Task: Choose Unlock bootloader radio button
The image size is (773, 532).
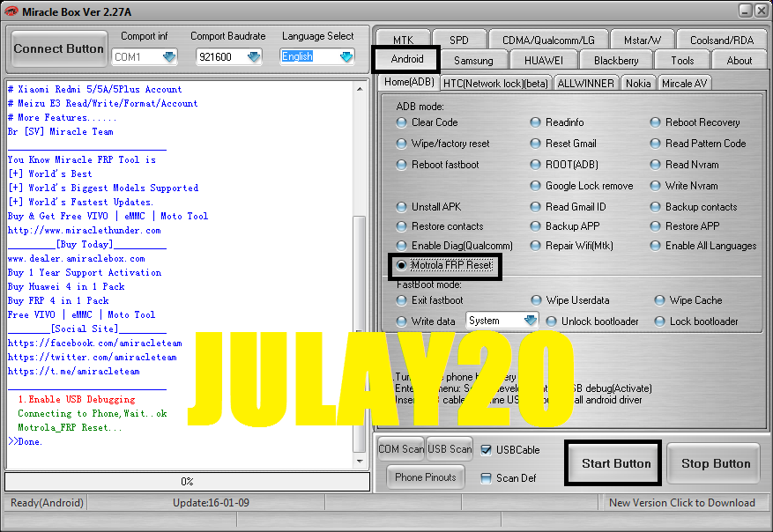Action: pyautogui.click(x=551, y=321)
